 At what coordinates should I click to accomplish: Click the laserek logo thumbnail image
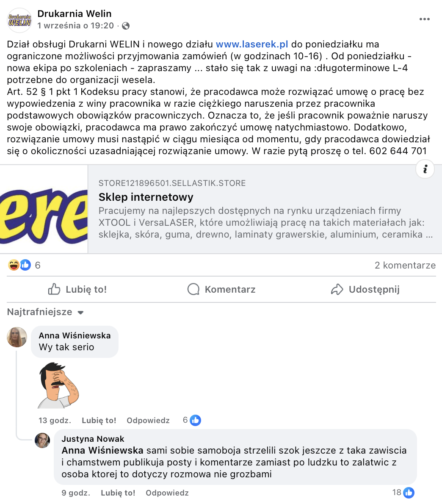pos(44,209)
